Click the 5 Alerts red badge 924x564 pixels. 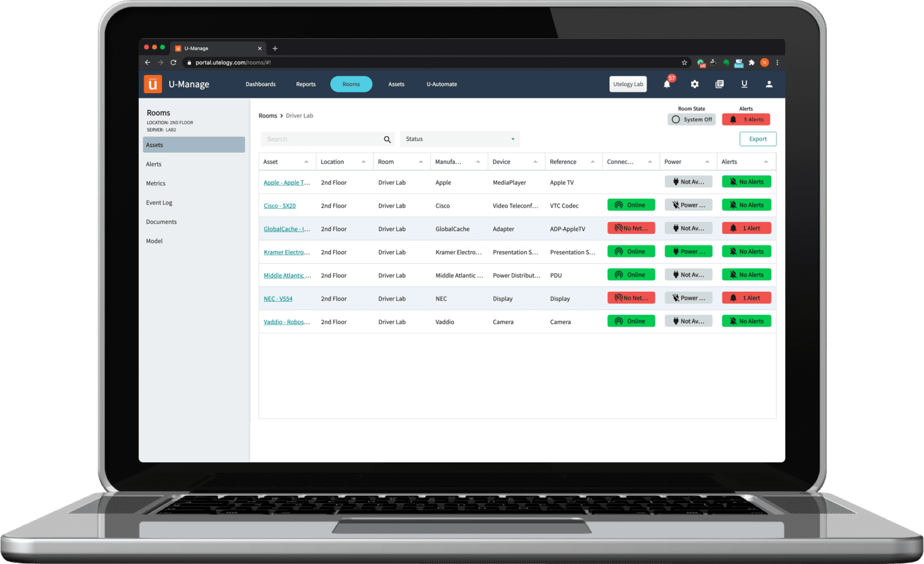(x=746, y=120)
